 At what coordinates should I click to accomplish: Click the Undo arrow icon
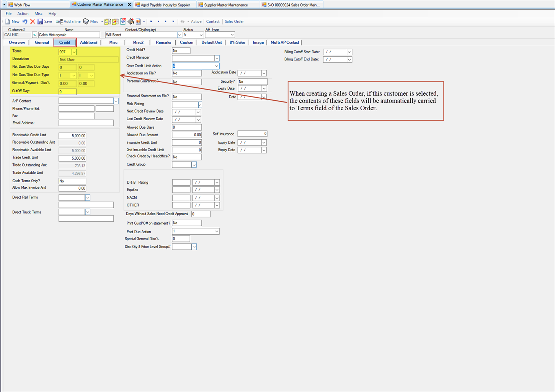pyautogui.click(x=25, y=21)
